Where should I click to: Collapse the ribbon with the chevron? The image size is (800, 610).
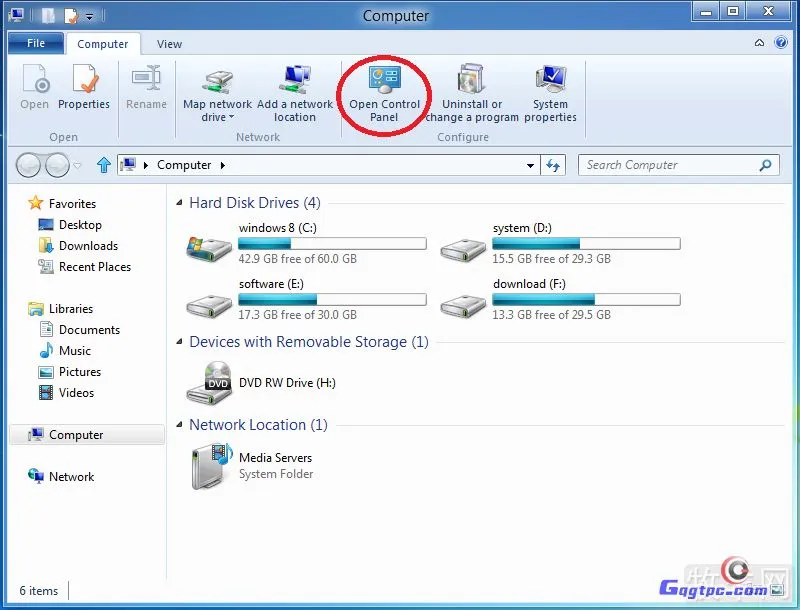[759, 43]
